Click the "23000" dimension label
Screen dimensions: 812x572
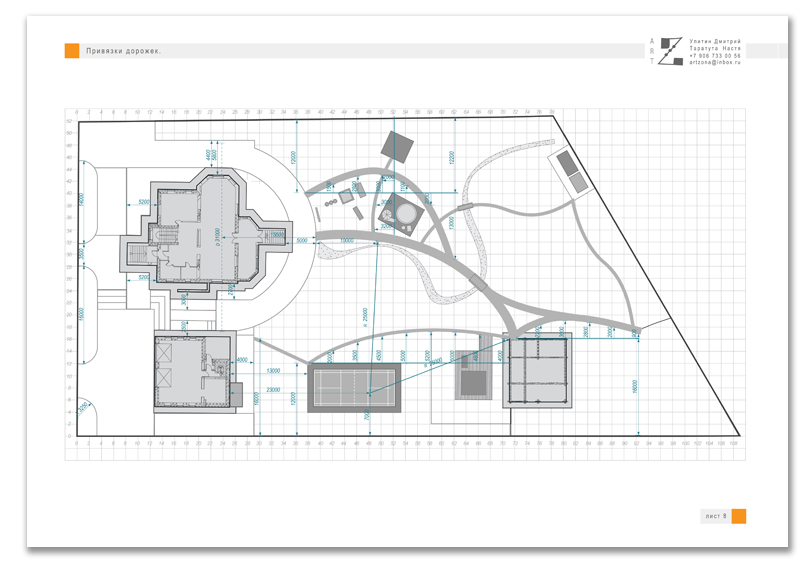click(x=273, y=390)
